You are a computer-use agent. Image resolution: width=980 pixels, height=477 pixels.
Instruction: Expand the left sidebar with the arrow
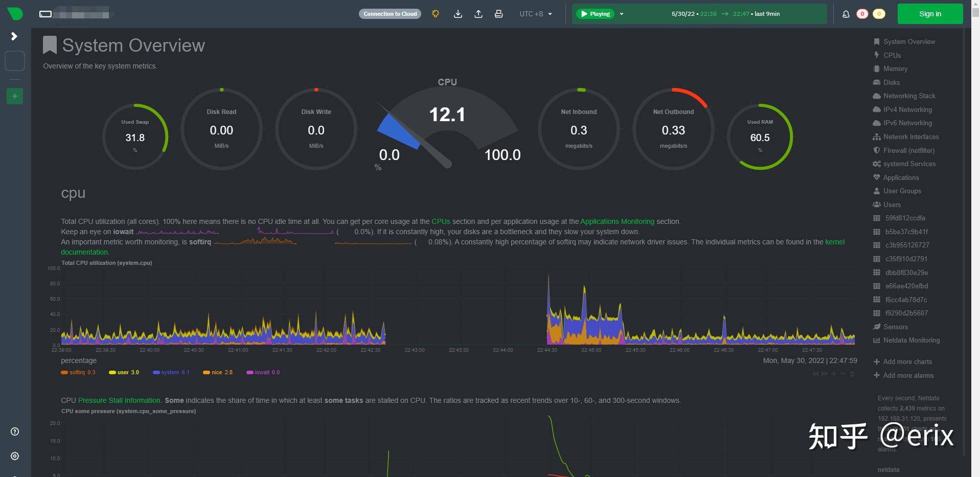click(14, 36)
